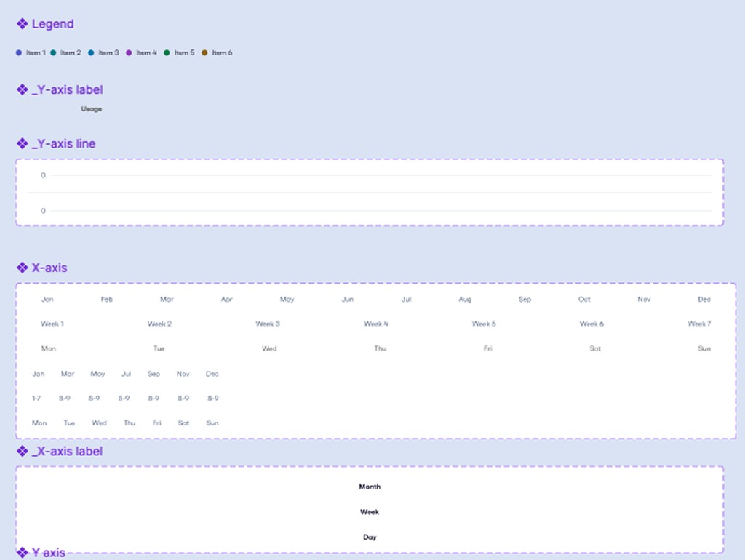745x560 pixels.
Task: Click the color dot for Item 1
Action: [x=18, y=52]
